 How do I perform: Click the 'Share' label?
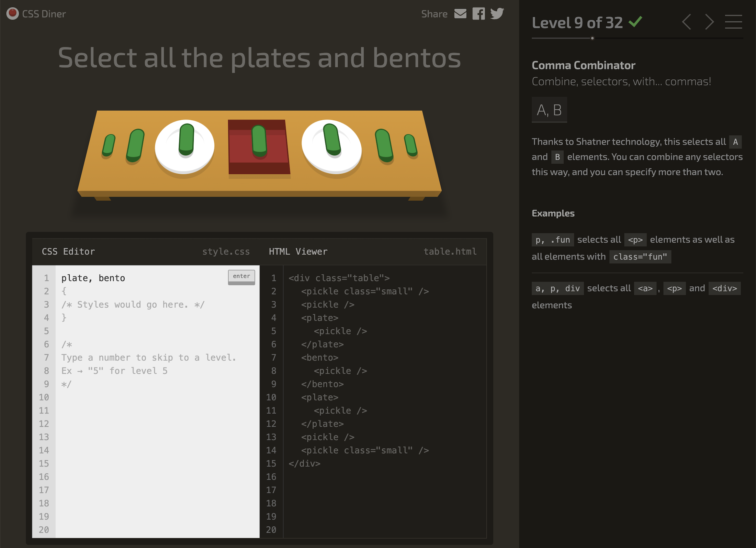click(434, 14)
